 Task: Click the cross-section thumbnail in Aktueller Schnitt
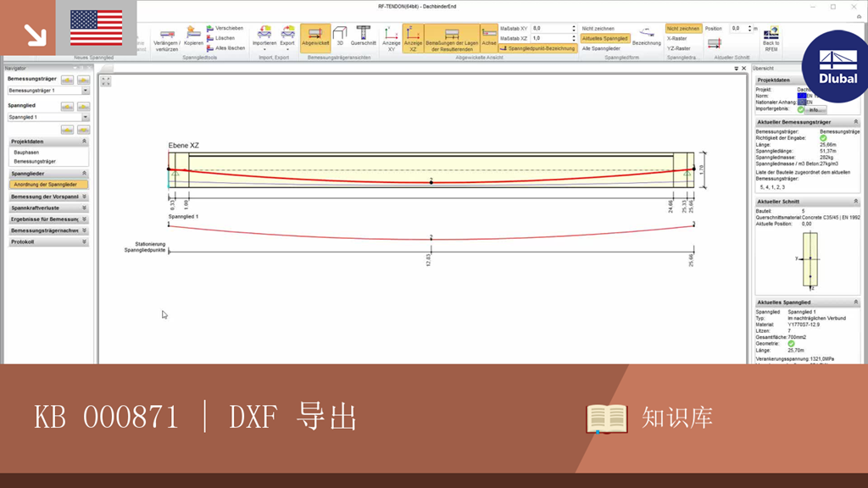810,260
